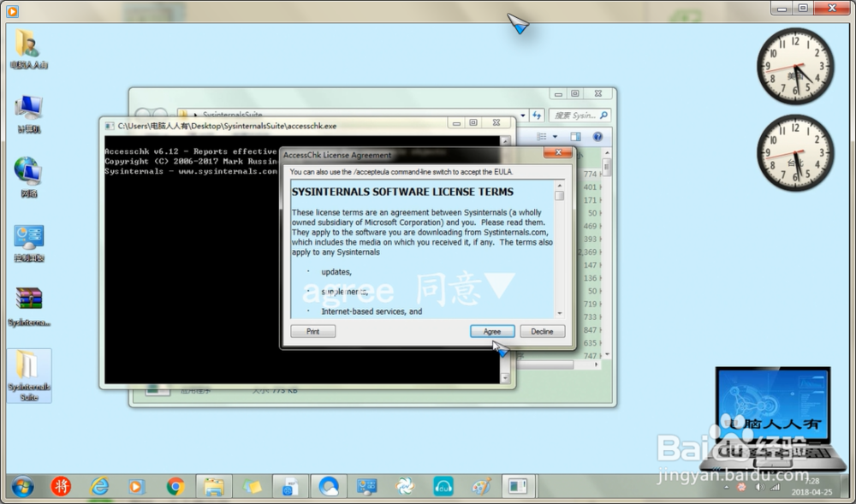
Task: Open the blue circular browser taskbar icon
Action: point(329,486)
